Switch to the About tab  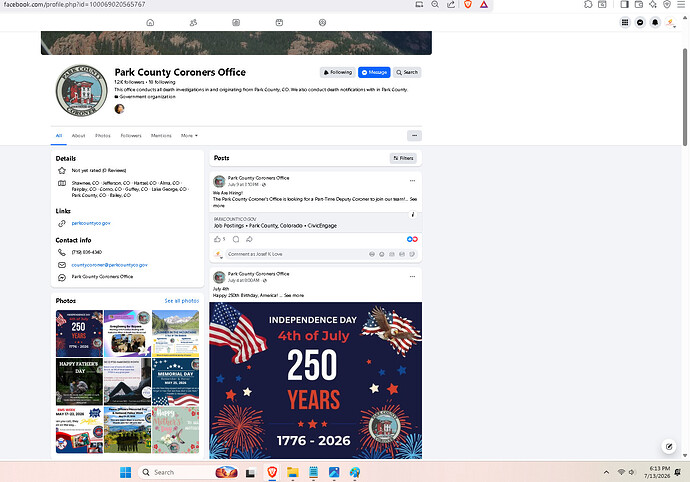click(78, 136)
